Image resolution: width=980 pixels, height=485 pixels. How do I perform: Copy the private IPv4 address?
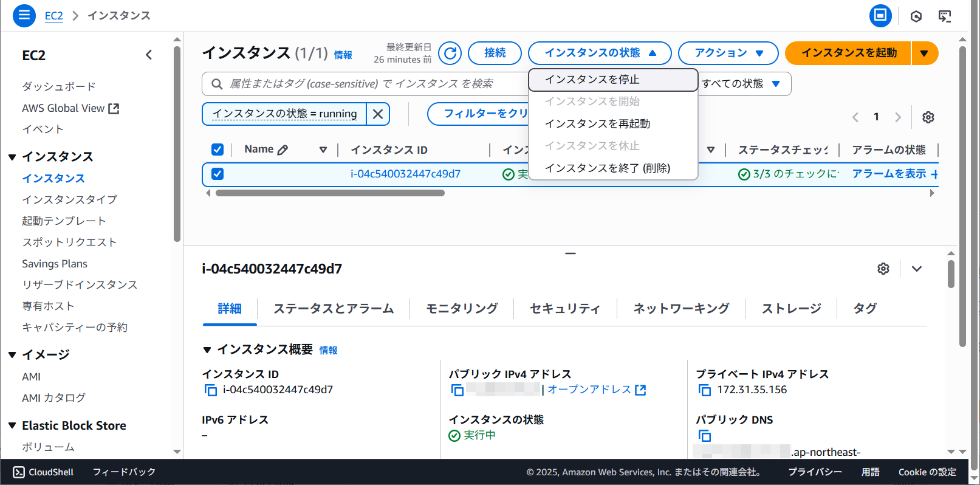[x=705, y=390]
